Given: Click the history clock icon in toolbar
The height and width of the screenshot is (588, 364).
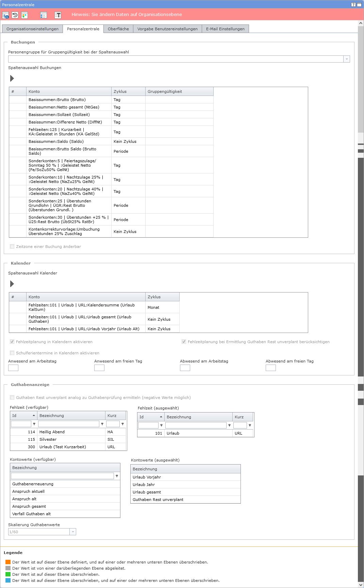Looking at the screenshot, I should point(15,15).
